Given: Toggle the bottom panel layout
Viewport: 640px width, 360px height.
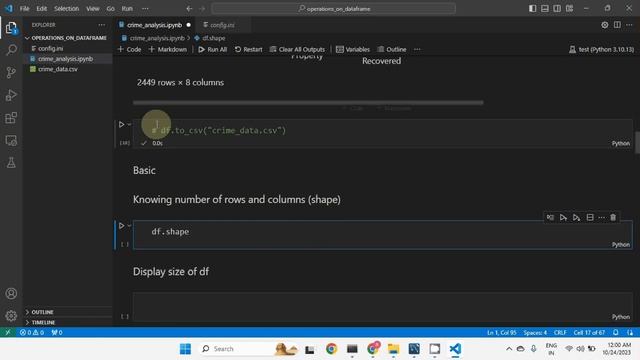Looking at the screenshot, I should pyautogui.click(x=544, y=8).
